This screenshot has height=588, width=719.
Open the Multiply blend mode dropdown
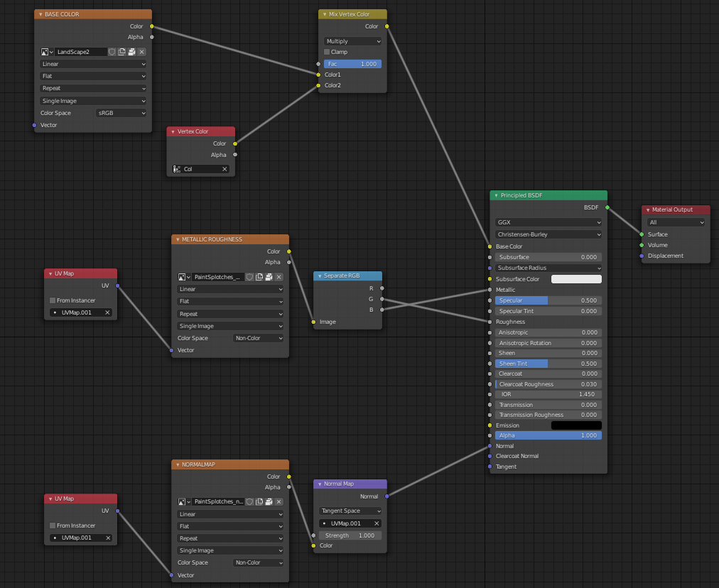click(x=352, y=40)
